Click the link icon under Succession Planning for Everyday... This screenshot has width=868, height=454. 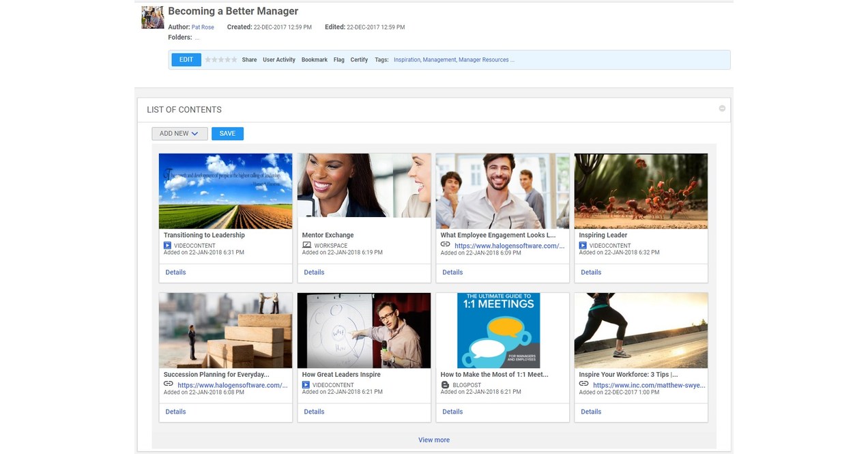[x=167, y=384]
